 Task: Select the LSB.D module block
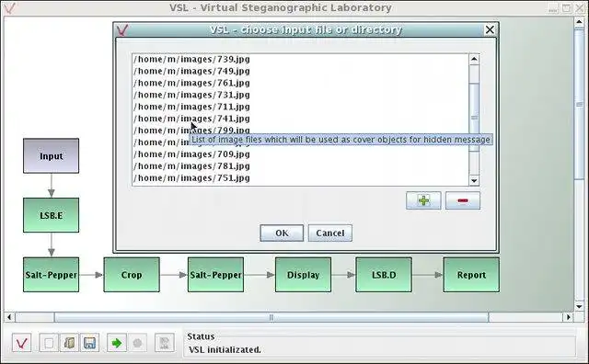coord(384,275)
